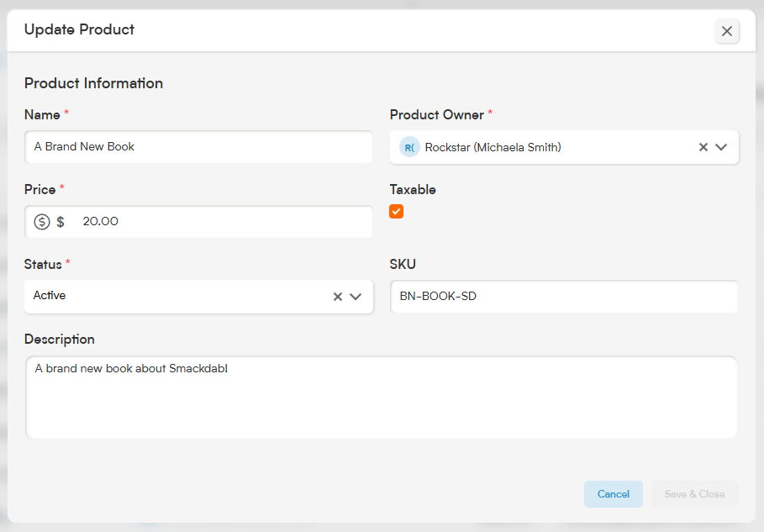Viewport: 764px width, 532px height.
Task: Click the 20.00 price value
Action: 100,221
